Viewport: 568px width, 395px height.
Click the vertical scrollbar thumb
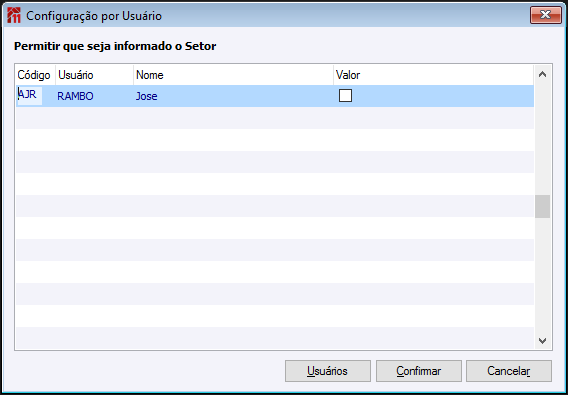click(542, 207)
